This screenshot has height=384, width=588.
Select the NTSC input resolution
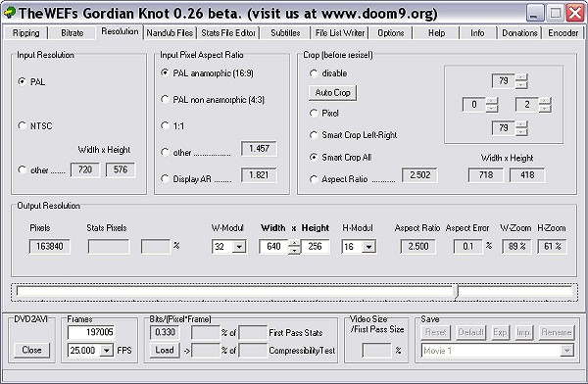(23, 125)
